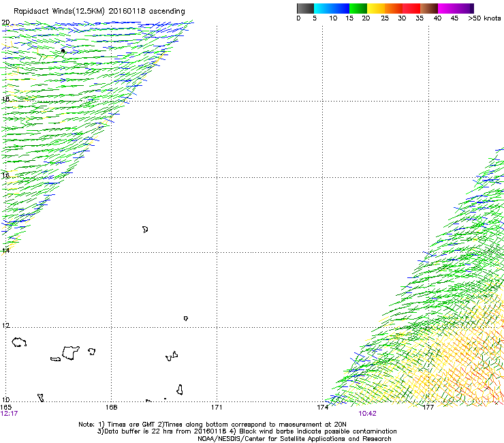The image size is (504, 443).
Task: Click the "25" legend scale label
Action: coord(385,18)
